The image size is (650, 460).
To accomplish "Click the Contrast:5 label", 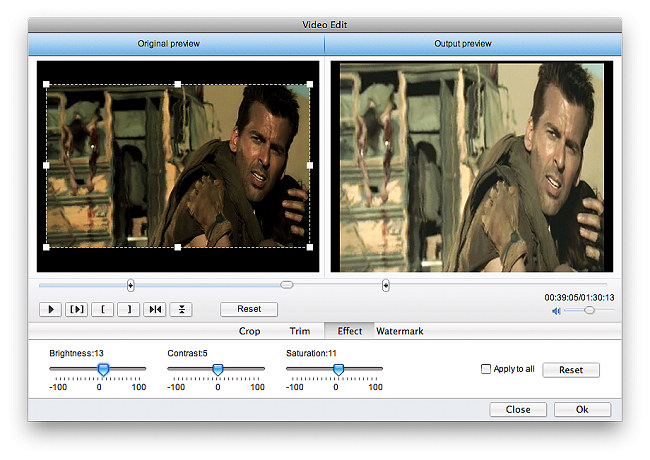I will 187,353.
